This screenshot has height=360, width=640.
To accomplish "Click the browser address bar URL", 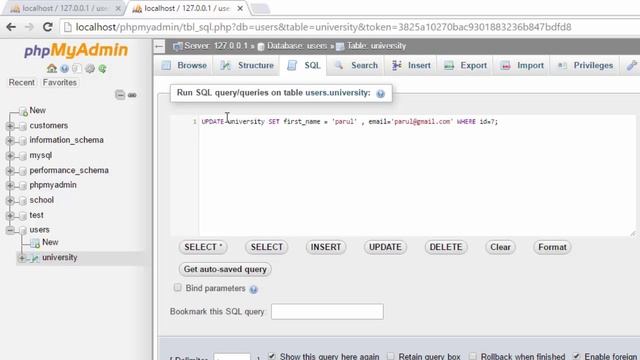I will tap(323, 27).
